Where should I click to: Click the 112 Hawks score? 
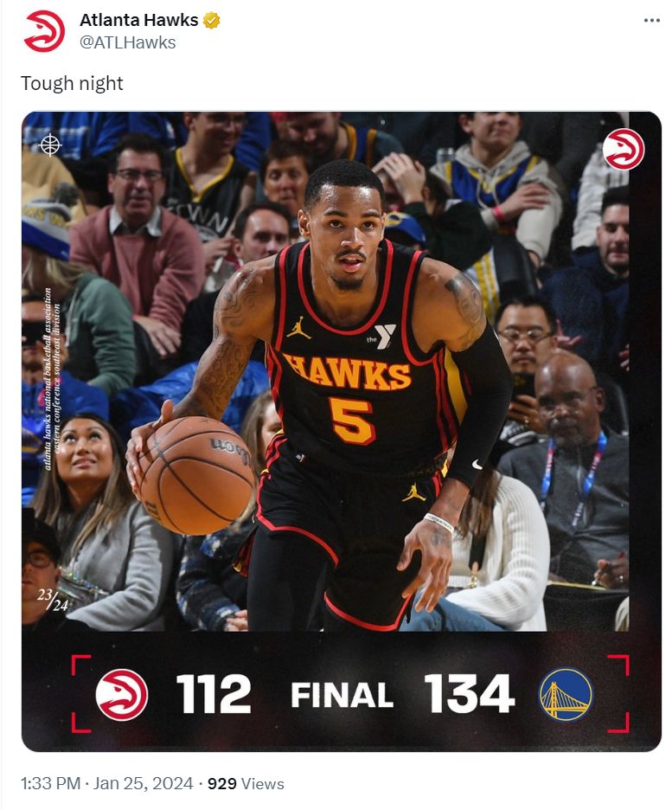[214, 694]
